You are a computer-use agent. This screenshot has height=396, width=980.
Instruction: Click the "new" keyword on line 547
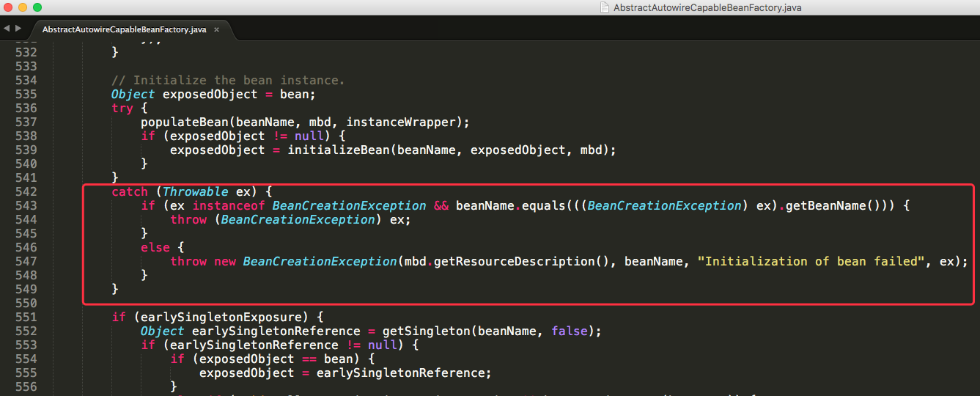(x=225, y=261)
